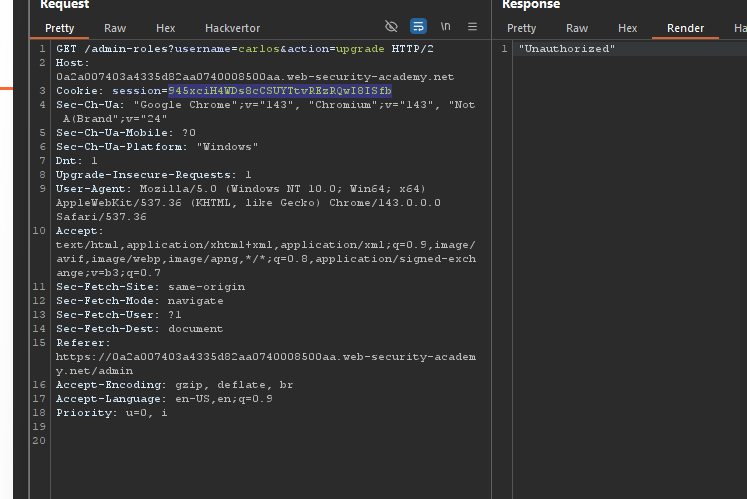Switch Request view to Hex tab
The image size is (747, 499).
tap(165, 28)
